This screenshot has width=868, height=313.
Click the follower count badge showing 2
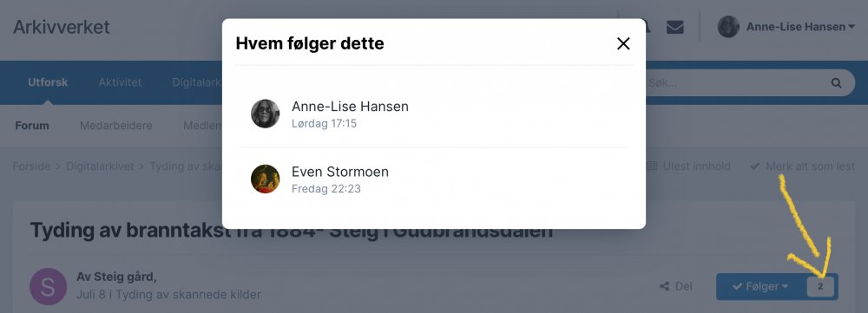tap(820, 286)
